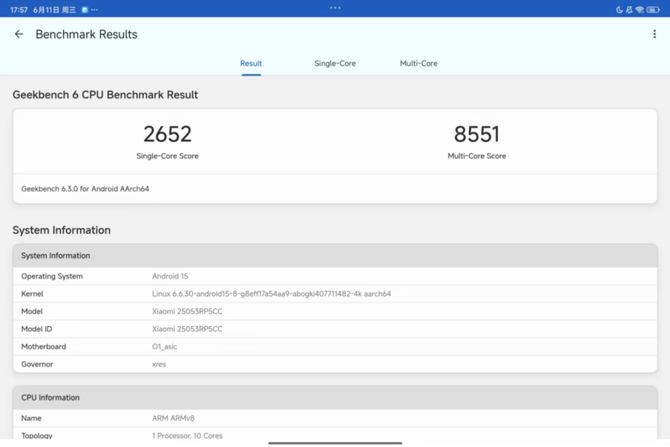The image size is (670, 447).
Task: Select the Operating System Android 15 row
Action: pos(335,276)
